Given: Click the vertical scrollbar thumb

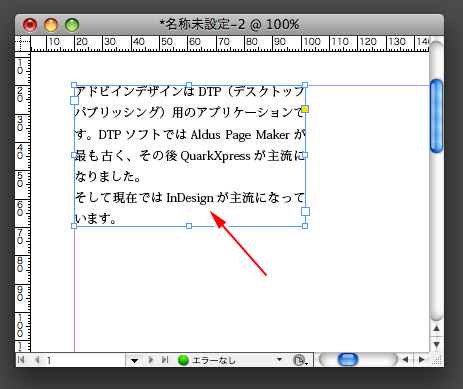Looking at the screenshot, I should 436,116.
